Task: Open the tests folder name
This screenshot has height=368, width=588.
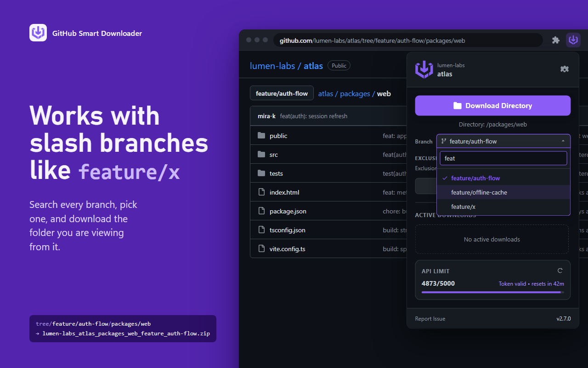Action: (276, 173)
